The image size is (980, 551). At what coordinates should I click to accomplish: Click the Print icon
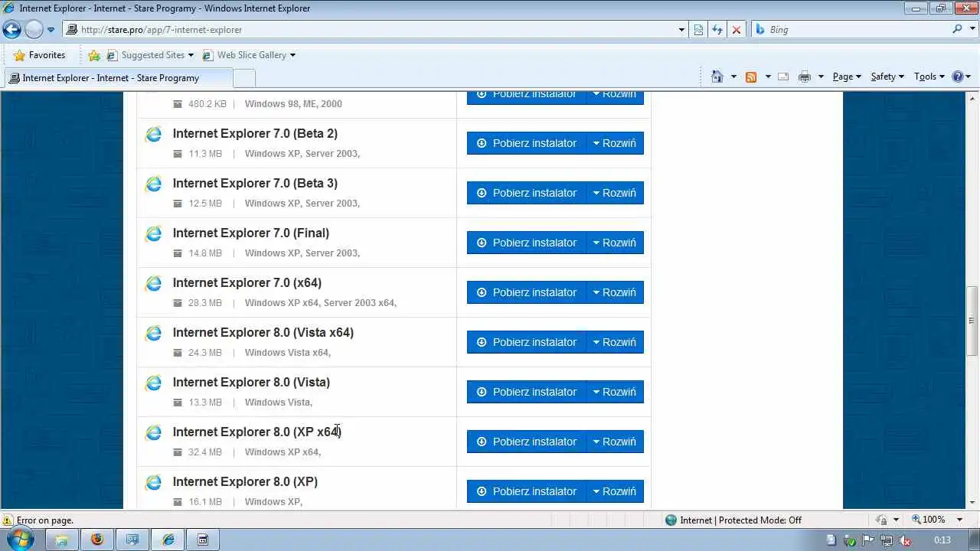[804, 77]
